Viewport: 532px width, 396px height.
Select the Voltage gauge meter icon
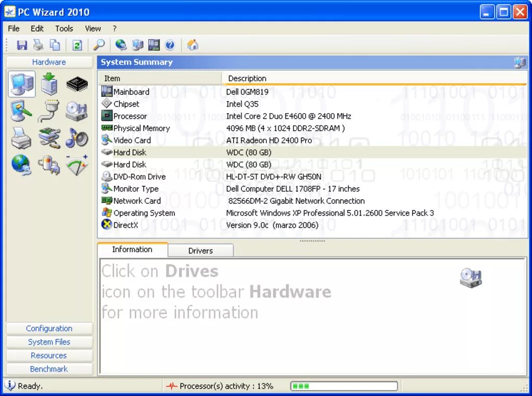coord(77,165)
